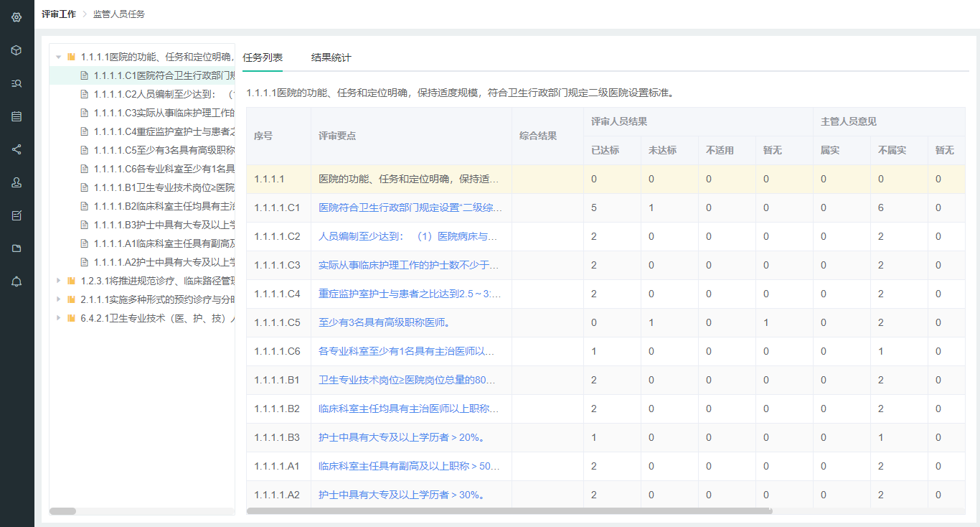Click the folder icon of node 6.4.2.1
This screenshot has height=527, width=980.
(71, 318)
